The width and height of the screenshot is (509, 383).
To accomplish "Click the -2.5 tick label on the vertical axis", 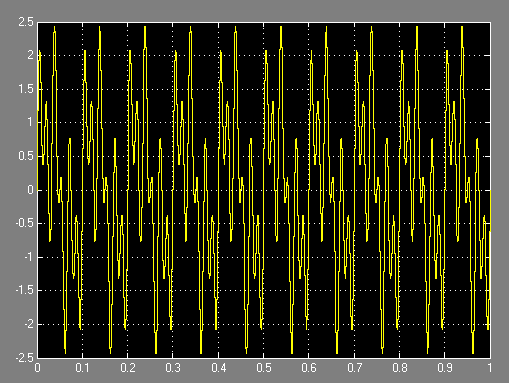I will click(25, 358).
